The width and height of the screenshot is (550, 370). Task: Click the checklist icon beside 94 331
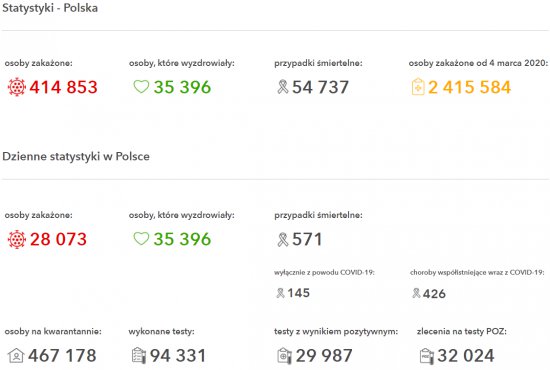pos(139,355)
